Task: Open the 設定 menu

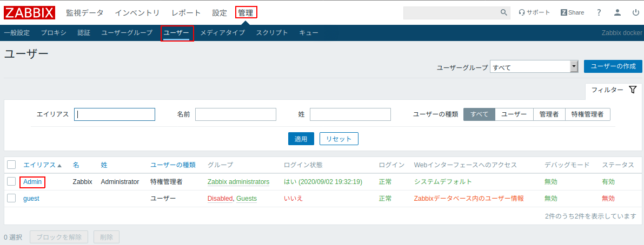Action: 220,13
